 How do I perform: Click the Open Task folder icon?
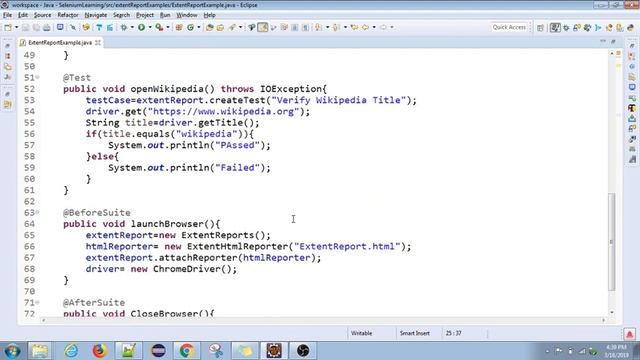(220, 27)
